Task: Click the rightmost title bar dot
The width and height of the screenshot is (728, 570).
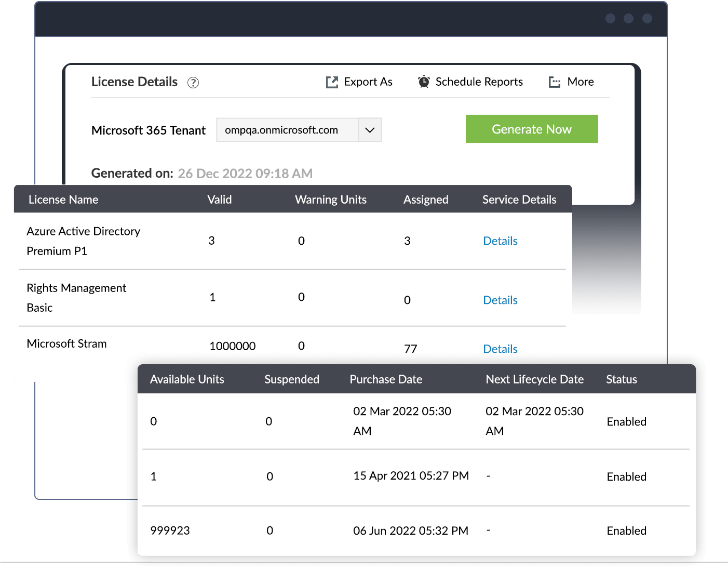Action: 647,18
